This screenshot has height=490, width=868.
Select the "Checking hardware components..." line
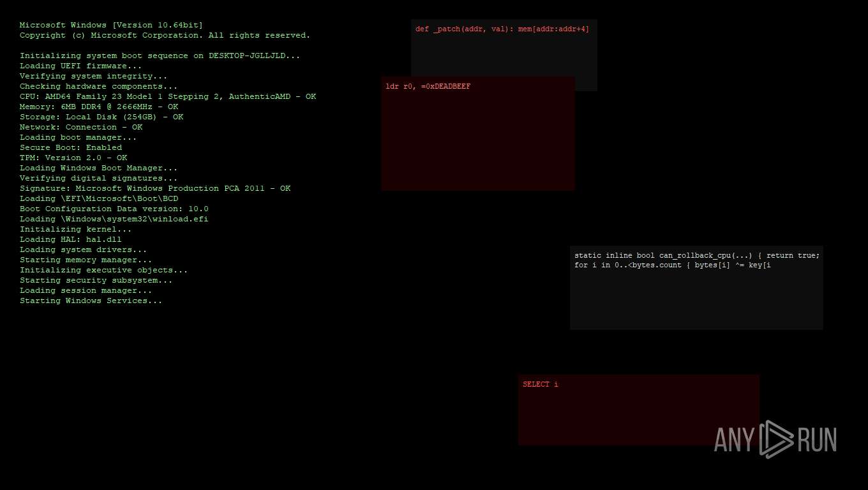click(x=98, y=87)
